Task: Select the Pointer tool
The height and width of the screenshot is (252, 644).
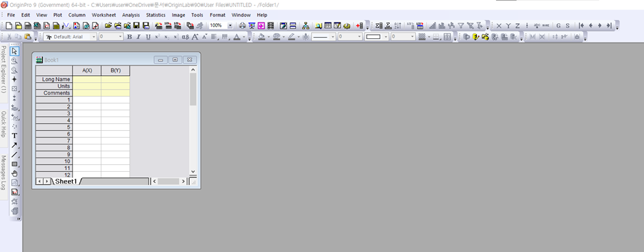Action: coord(15,51)
